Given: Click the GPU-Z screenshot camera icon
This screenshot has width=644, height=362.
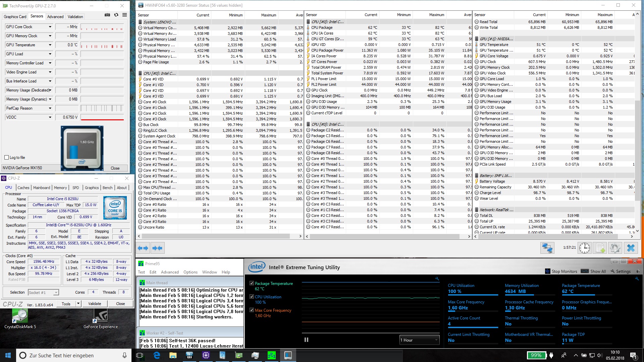Looking at the screenshot, I should (x=107, y=15).
